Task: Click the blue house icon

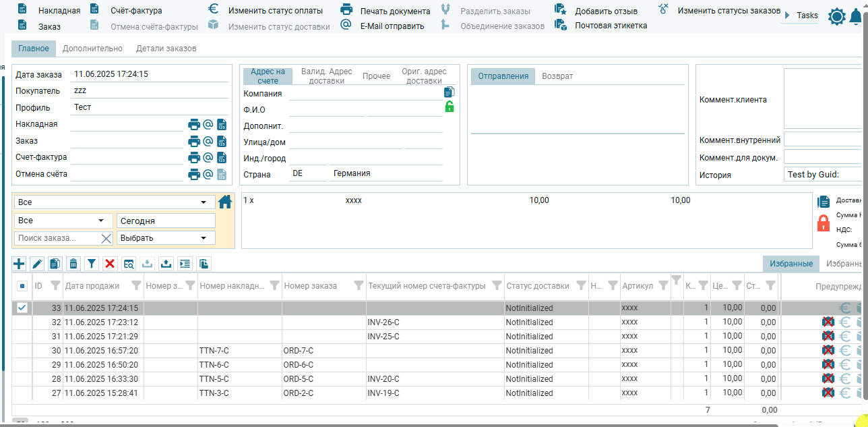Action: click(225, 202)
